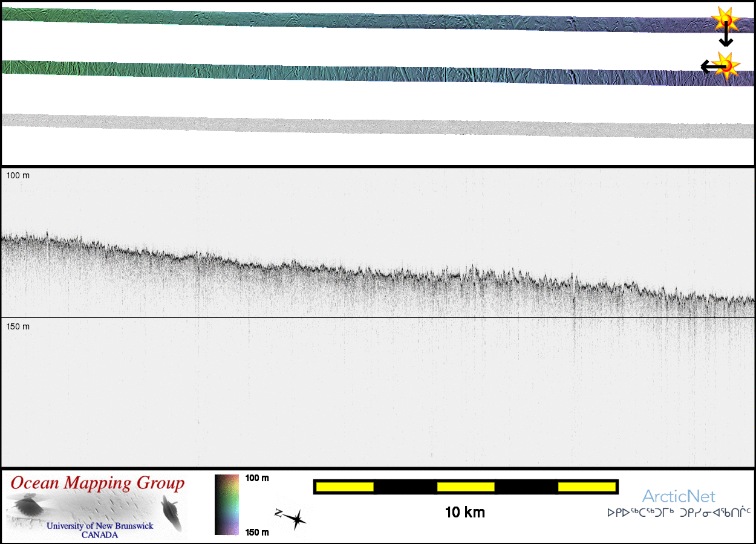Click the left sonar vessel image in logo
This screenshot has height=544, width=756.
(x=27, y=506)
